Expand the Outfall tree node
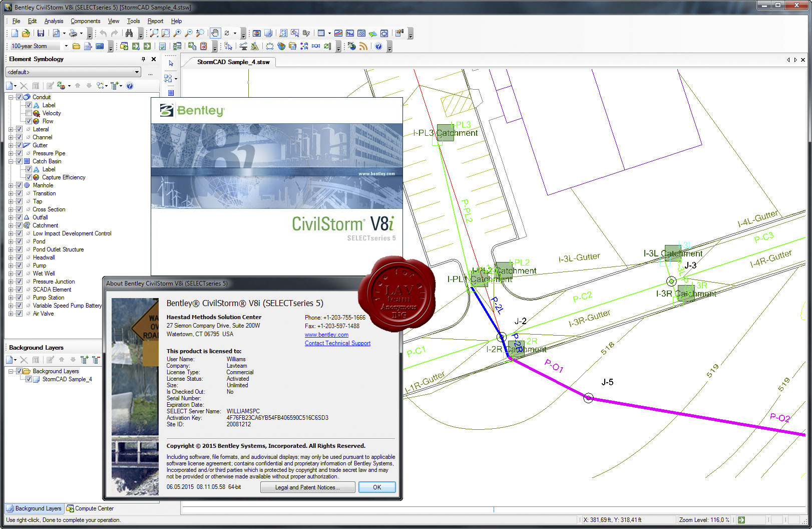Image resolution: width=812 pixels, height=529 pixels. coord(11,217)
